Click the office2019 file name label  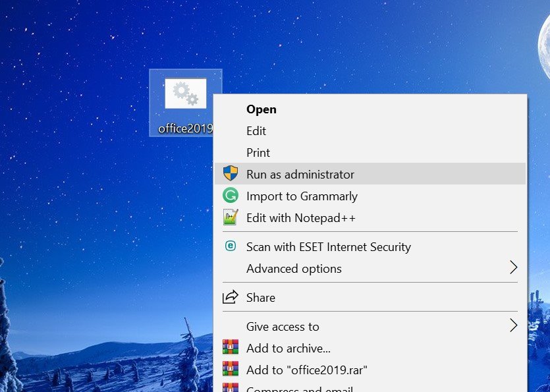pos(186,128)
